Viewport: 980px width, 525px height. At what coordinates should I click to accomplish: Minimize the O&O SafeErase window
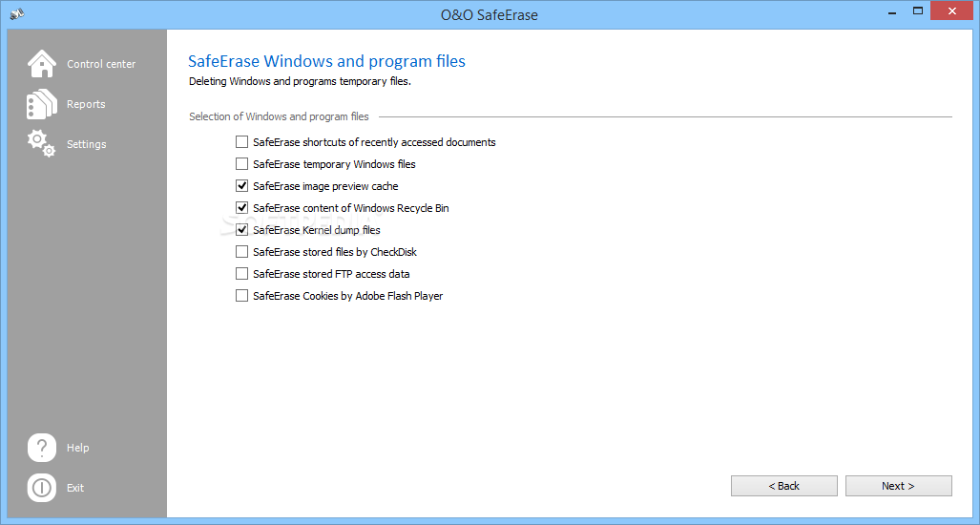tap(890, 10)
